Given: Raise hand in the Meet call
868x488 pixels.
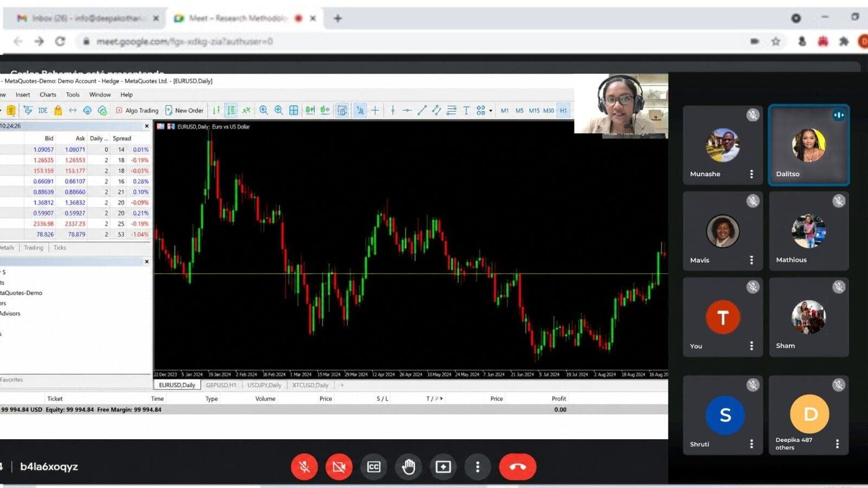Looking at the screenshot, I should [x=408, y=466].
